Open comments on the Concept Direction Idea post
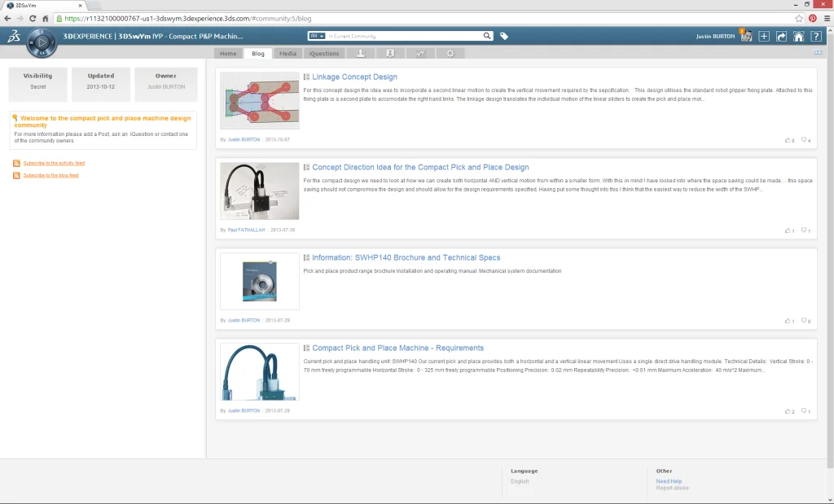Viewport: 834px width, 504px height. tap(804, 230)
